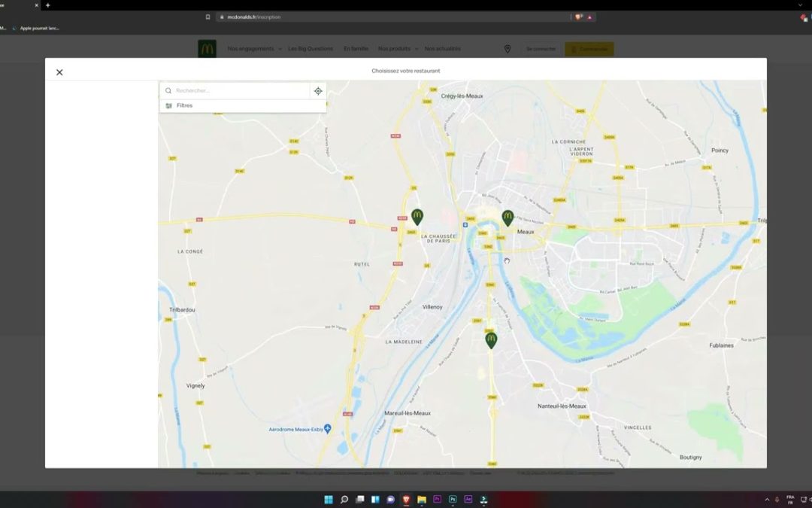Screen dimensions: 812x508
Task: Click the Brave shields icon in address bar
Action: click(578, 17)
